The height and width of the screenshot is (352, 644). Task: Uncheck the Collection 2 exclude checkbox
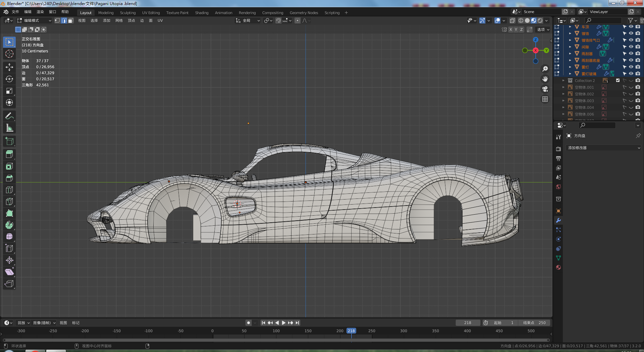tap(618, 80)
